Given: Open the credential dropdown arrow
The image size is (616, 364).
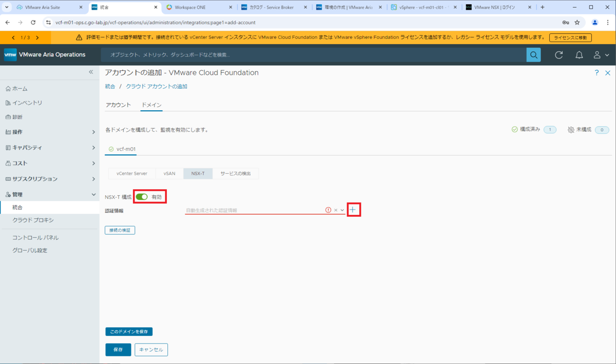Looking at the screenshot, I should click(342, 210).
